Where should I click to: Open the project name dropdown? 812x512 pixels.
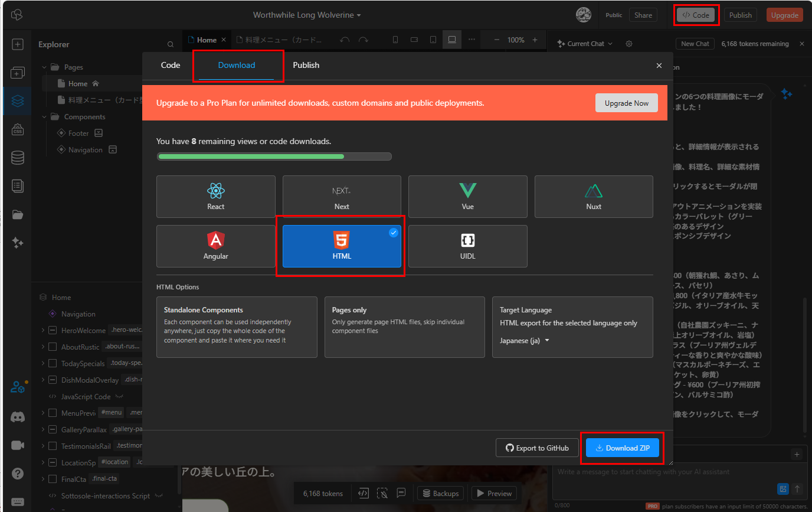[307, 15]
